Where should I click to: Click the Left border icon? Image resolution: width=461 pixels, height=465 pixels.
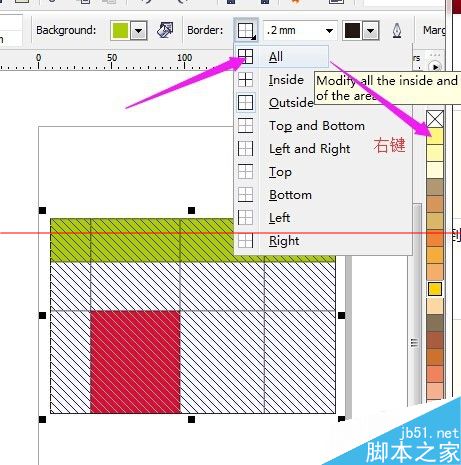pos(246,218)
